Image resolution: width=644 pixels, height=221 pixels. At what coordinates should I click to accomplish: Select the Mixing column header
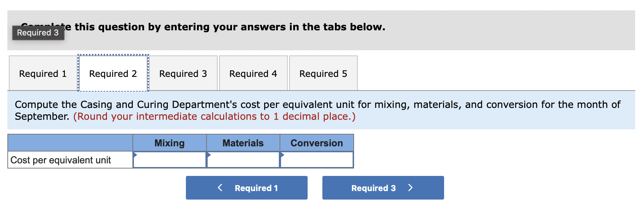coord(169,143)
